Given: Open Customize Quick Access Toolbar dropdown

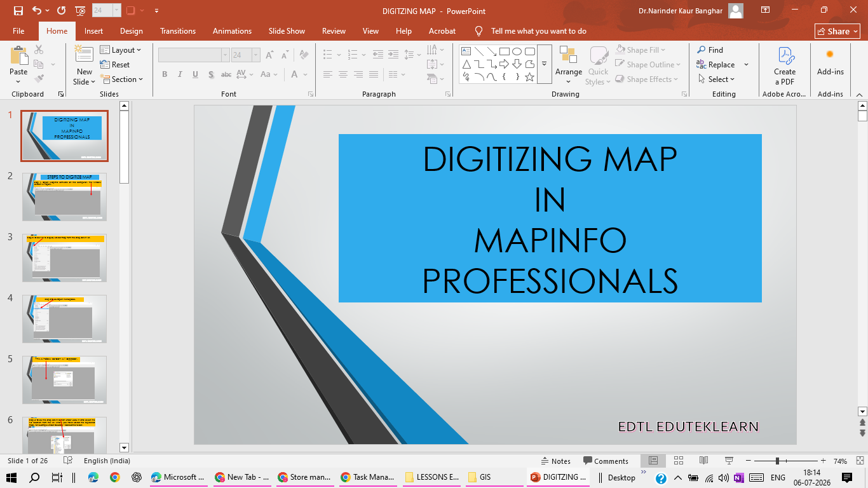Looking at the screenshot, I should coord(156,11).
